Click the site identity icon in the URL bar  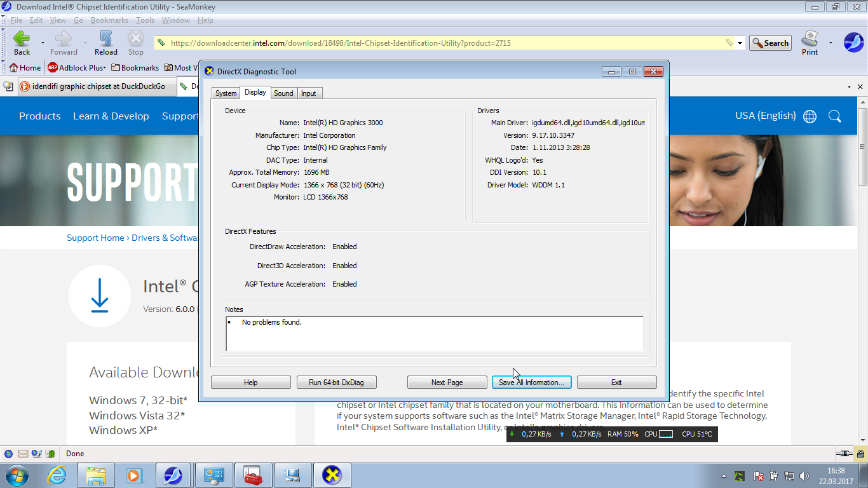(x=161, y=43)
